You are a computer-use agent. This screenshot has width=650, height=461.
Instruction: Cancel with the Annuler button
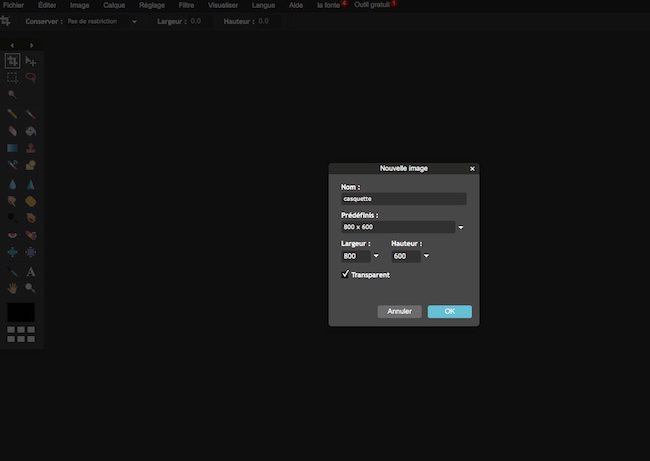[400, 311]
